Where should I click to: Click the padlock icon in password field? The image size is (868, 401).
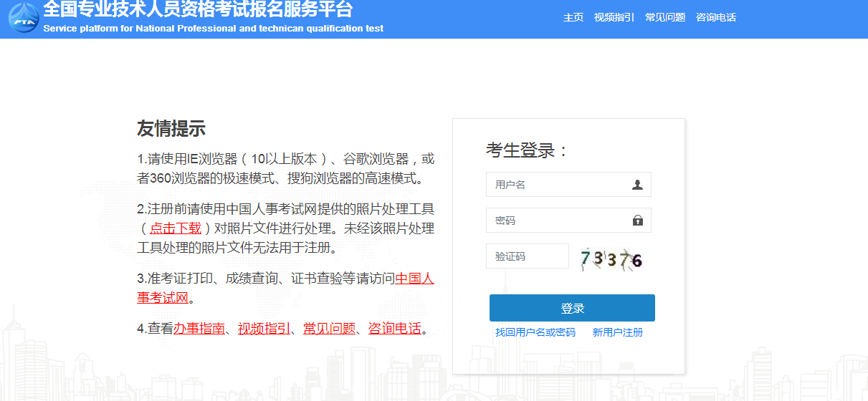click(x=637, y=221)
